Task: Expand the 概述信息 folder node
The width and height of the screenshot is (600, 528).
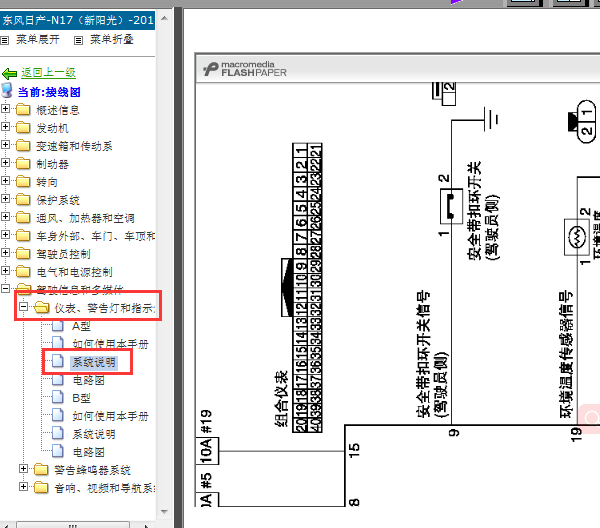Action: coord(5,109)
